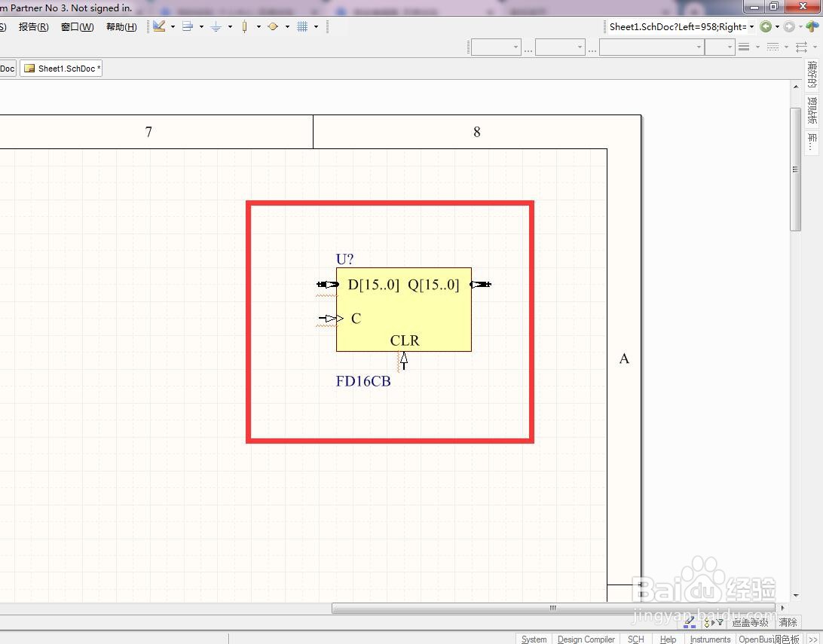Open the line width icon

pyautogui.click(x=744, y=47)
